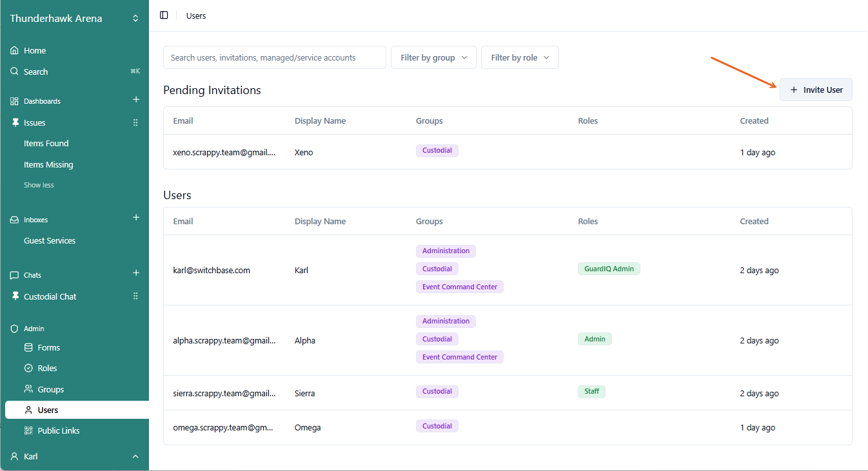Screen dimensions: 868x471
Task: Click the plus icon beside Chats
Action: [136, 274]
